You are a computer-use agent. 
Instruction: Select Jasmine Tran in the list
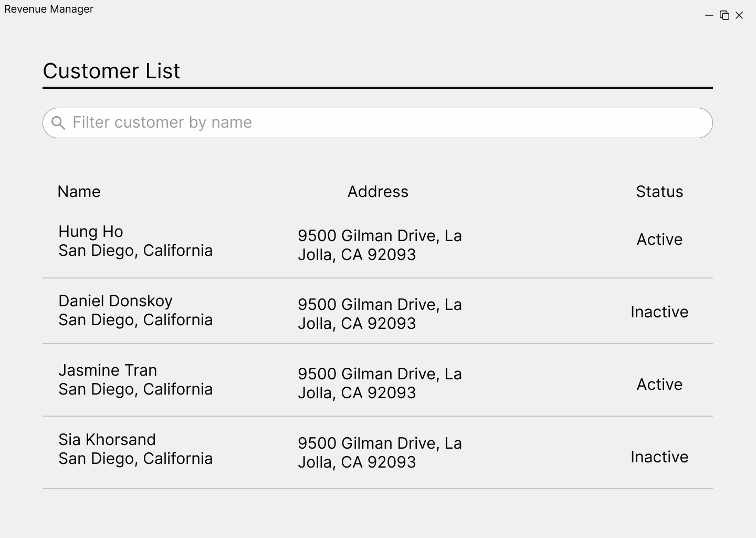(108, 370)
